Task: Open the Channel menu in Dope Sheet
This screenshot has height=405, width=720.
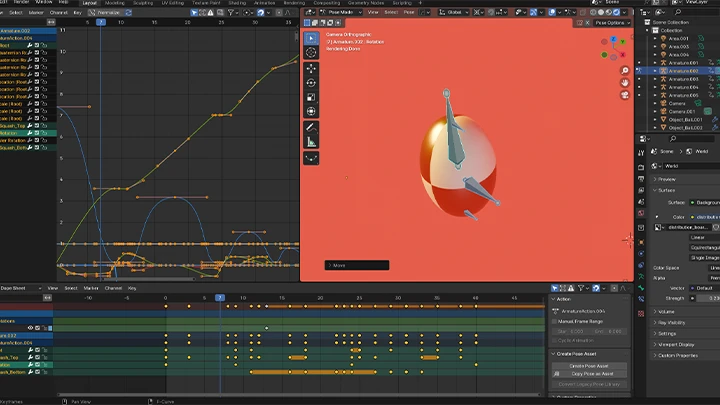Action: click(113, 288)
